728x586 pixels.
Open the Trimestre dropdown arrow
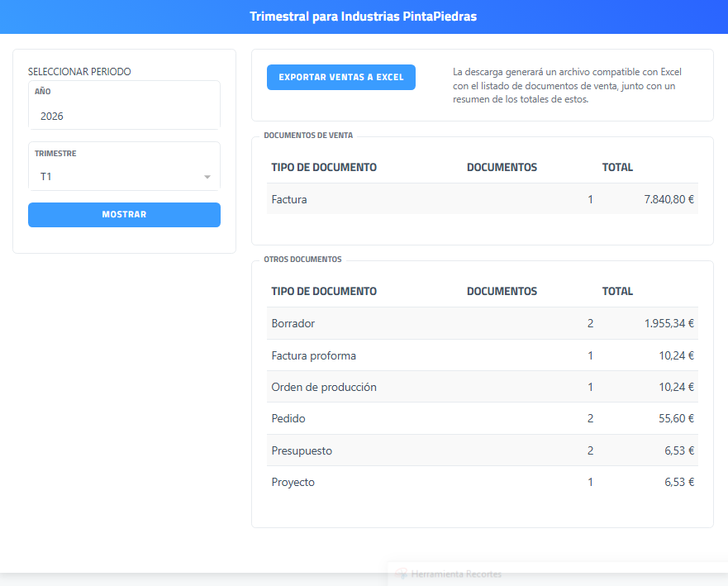pyautogui.click(x=207, y=177)
